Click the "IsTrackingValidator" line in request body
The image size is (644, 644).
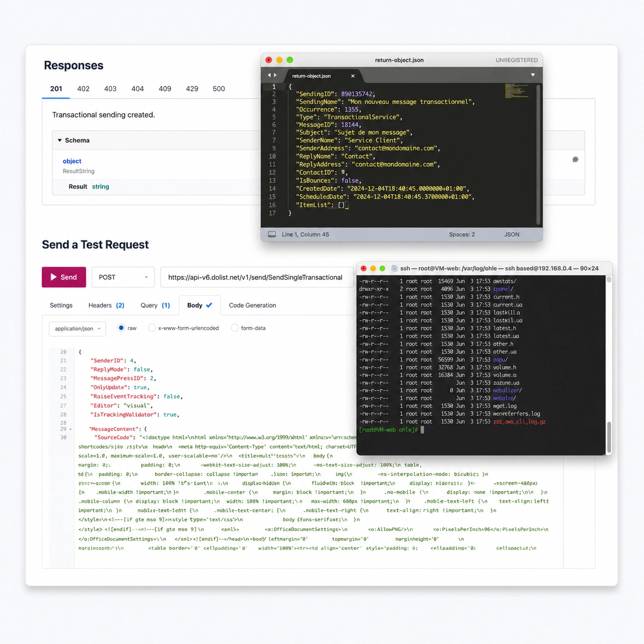click(x=135, y=414)
